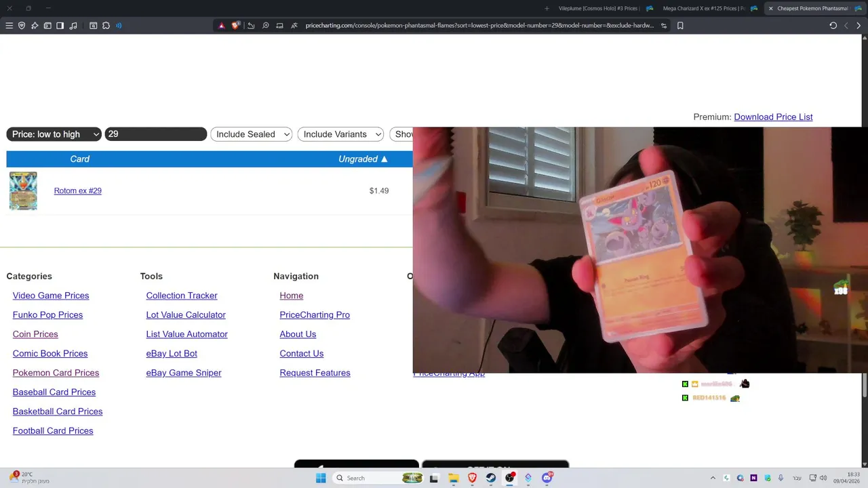This screenshot has height=488, width=868.
Task: Open the Include Sealed dropdown
Action: tap(252, 134)
